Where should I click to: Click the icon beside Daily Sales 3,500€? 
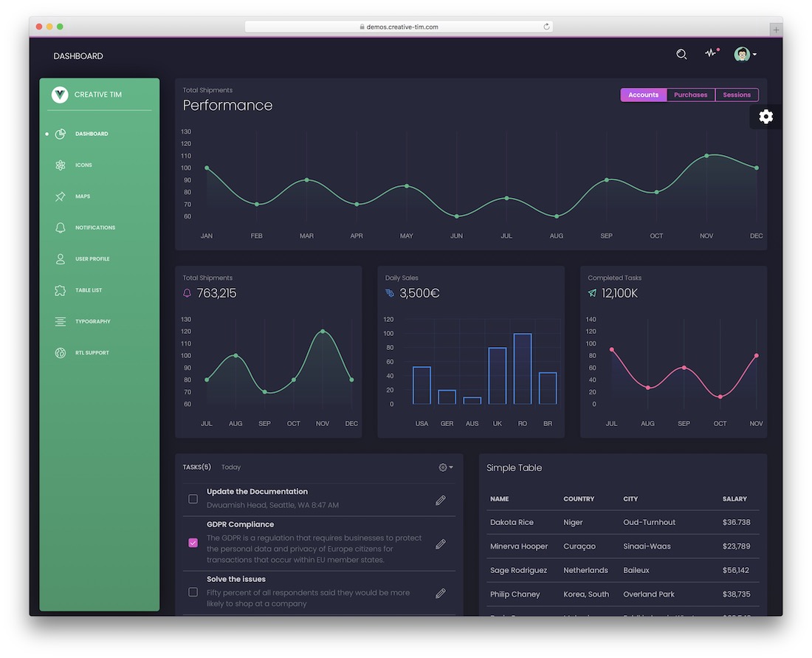pos(390,293)
